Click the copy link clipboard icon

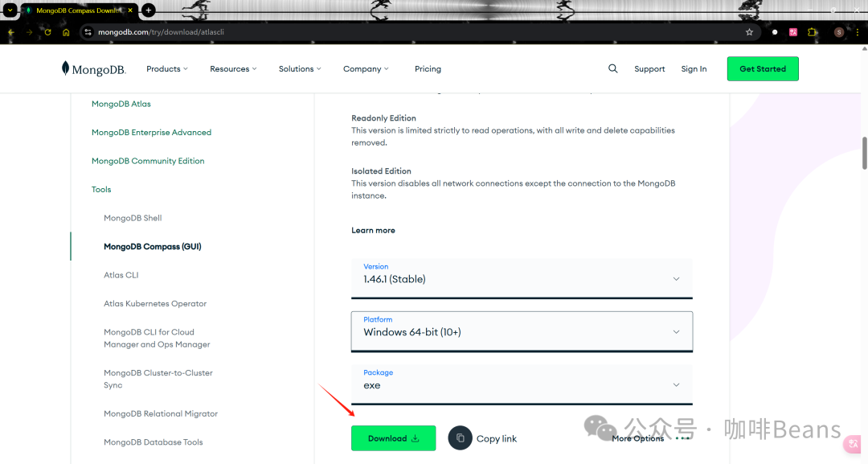pyautogui.click(x=460, y=438)
